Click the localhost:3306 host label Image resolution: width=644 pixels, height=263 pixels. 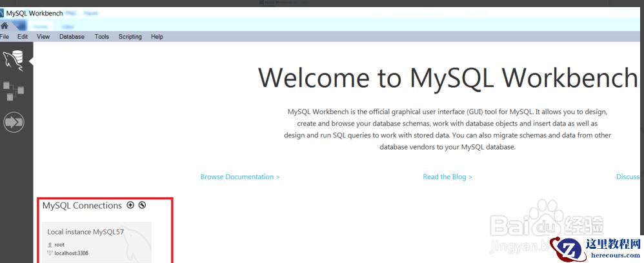(71, 253)
